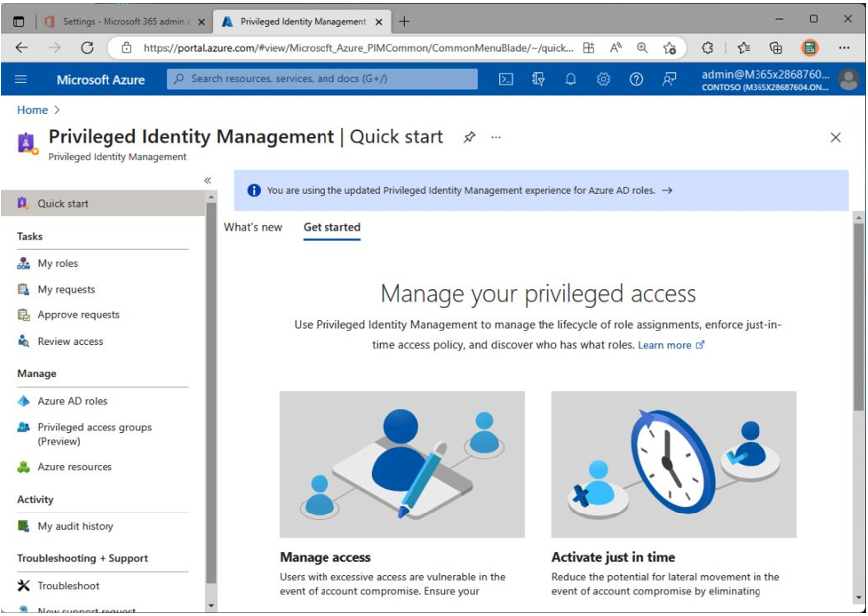Click the Activate just in time heading
This screenshot has height=616, width=868.
[x=613, y=557]
